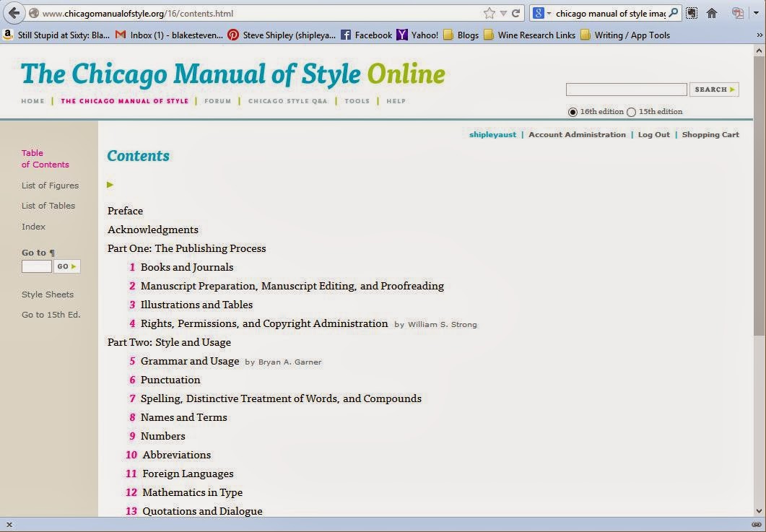
Task: Open Part One: The Publishing Process
Action: click(186, 248)
